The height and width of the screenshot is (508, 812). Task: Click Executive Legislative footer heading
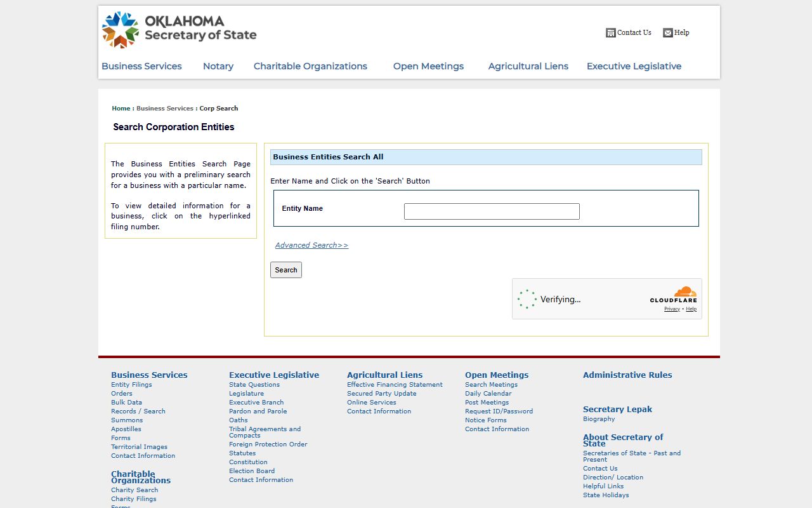[x=274, y=375]
